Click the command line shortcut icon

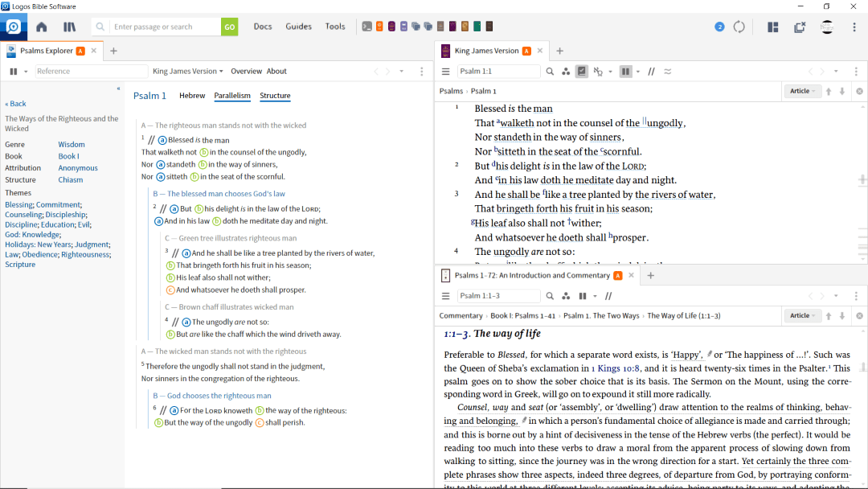point(366,26)
